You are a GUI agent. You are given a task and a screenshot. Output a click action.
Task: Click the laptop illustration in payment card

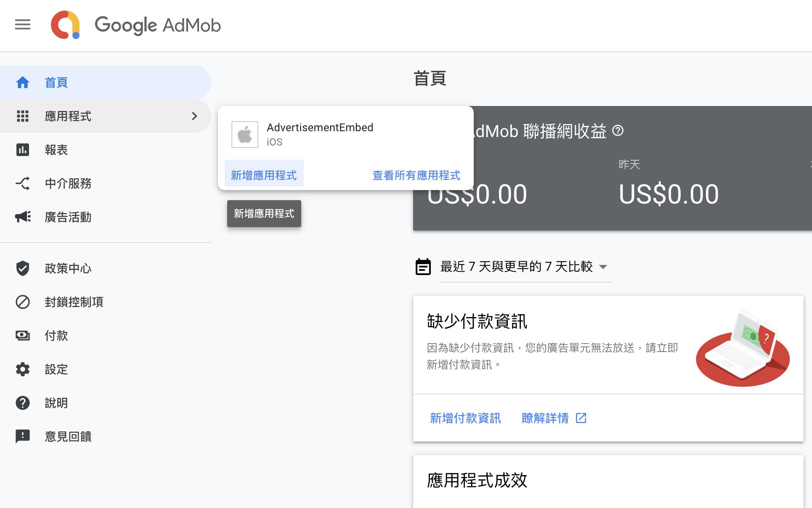[x=743, y=348]
